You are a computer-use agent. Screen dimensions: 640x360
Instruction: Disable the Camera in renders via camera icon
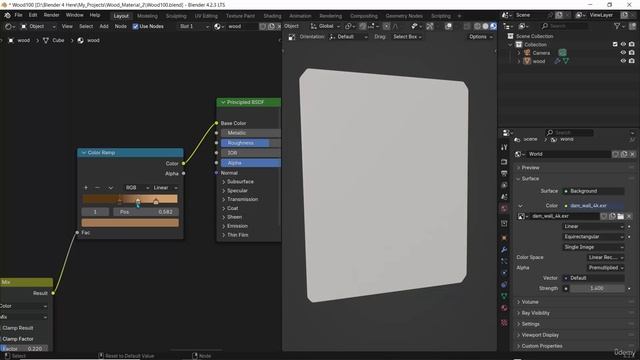click(x=632, y=53)
